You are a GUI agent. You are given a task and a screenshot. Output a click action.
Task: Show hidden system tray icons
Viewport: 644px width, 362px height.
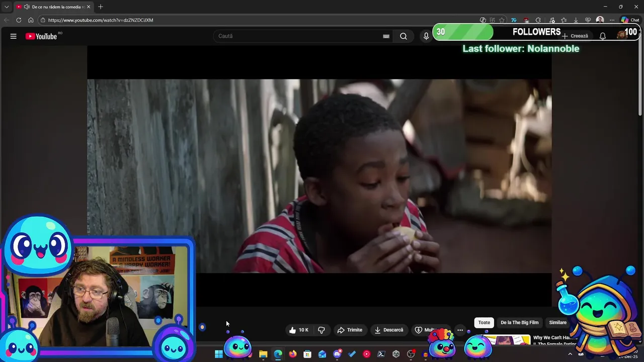pos(570,354)
